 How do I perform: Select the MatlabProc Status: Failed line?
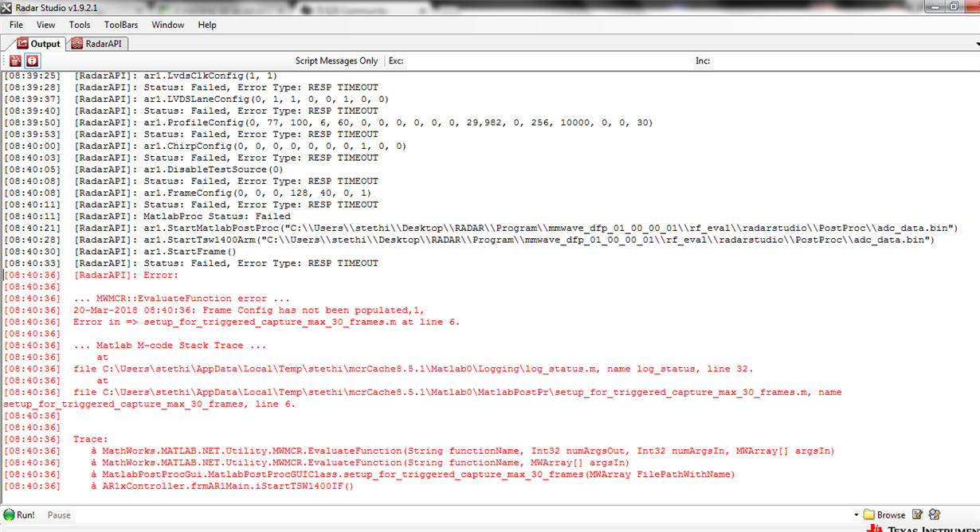[x=147, y=216]
